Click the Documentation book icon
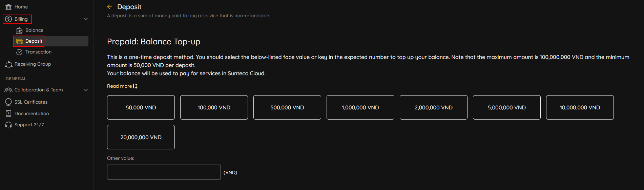 tap(8, 114)
